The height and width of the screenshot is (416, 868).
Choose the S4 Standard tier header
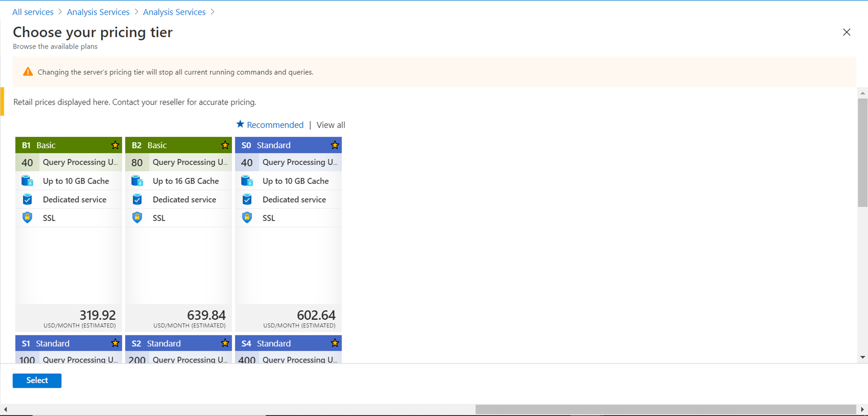pos(288,343)
